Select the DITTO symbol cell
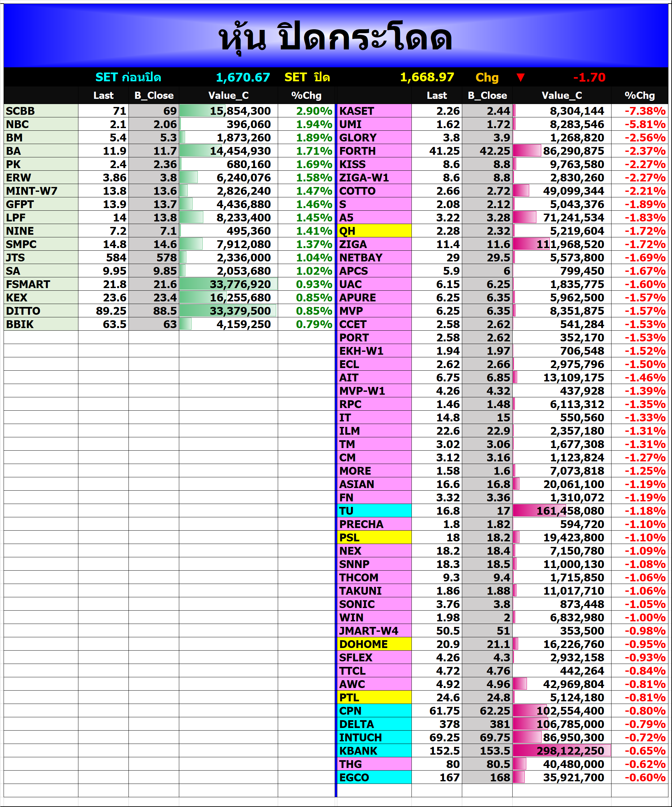This screenshot has width=672, height=807. click(x=40, y=311)
